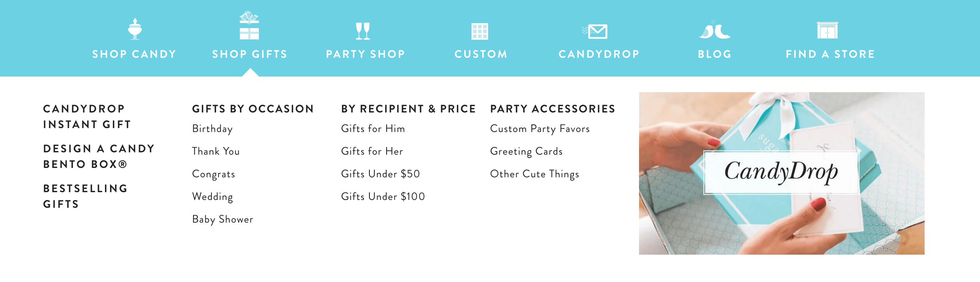The height and width of the screenshot is (282, 980).
Task: Browse Gifts Under $50
Action: [380, 174]
